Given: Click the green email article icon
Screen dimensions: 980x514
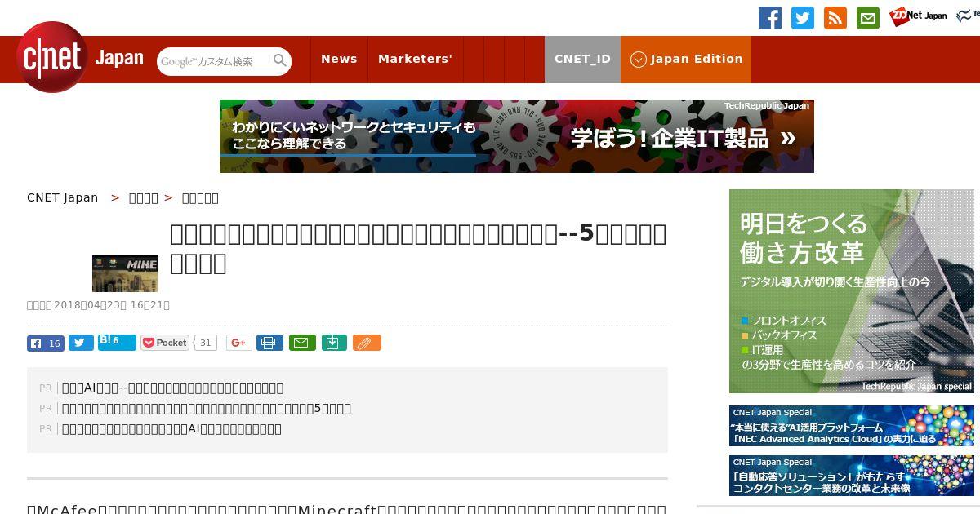Looking at the screenshot, I should click(x=302, y=343).
